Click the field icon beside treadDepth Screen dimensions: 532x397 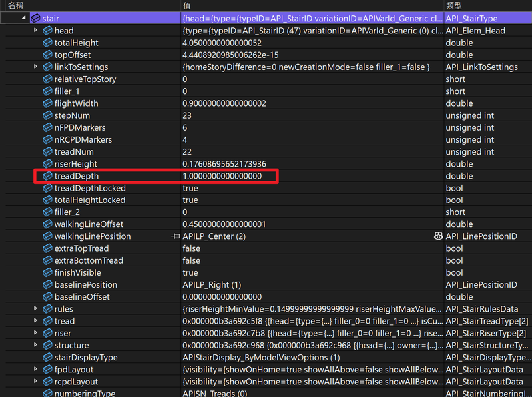pos(47,176)
